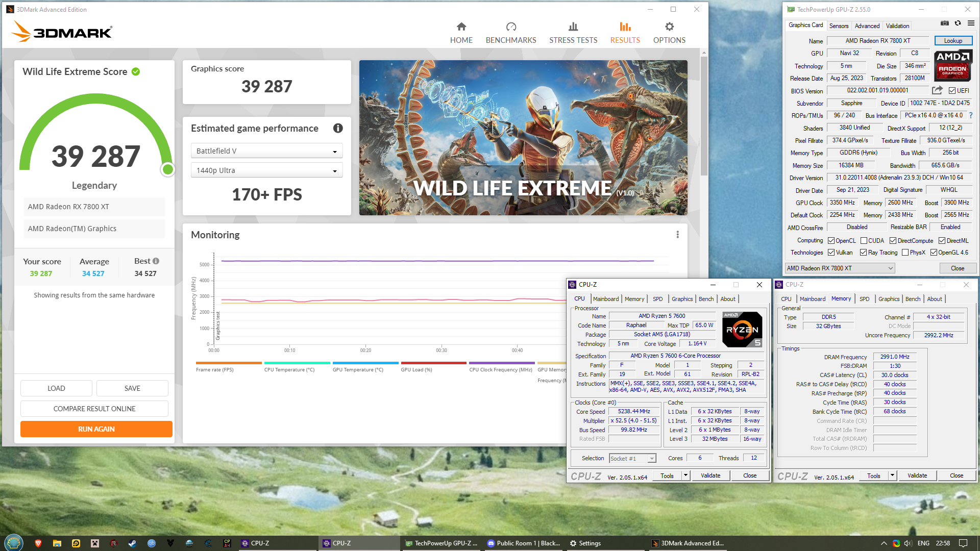Toggle the DirectCompute checkbox
The height and width of the screenshot is (551, 980).
[893, 241]
